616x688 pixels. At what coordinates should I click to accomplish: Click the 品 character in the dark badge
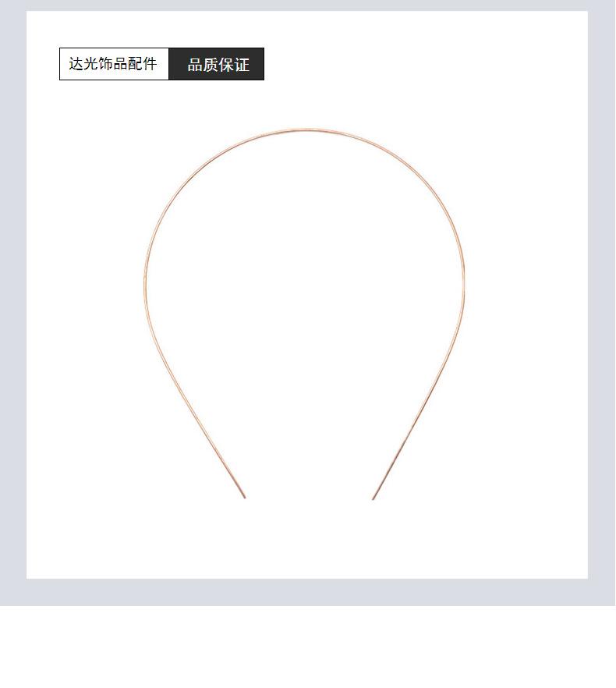(x=195, y=65)
